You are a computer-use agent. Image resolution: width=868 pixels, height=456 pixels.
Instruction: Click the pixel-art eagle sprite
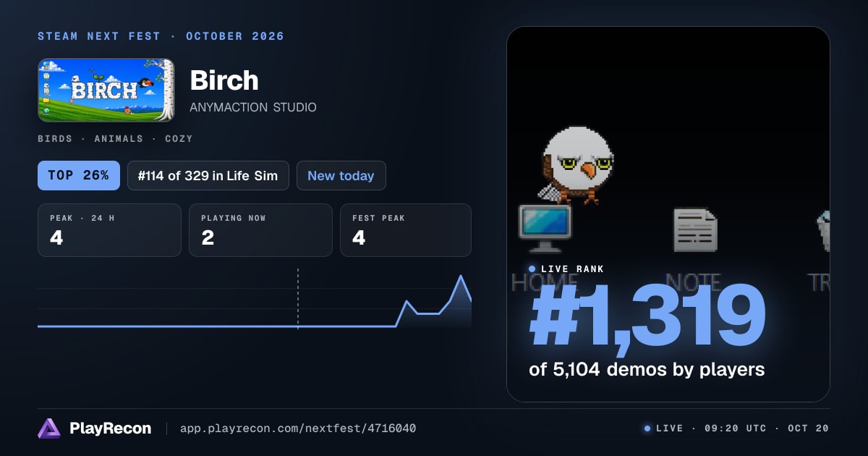click(x=576, y=166)
